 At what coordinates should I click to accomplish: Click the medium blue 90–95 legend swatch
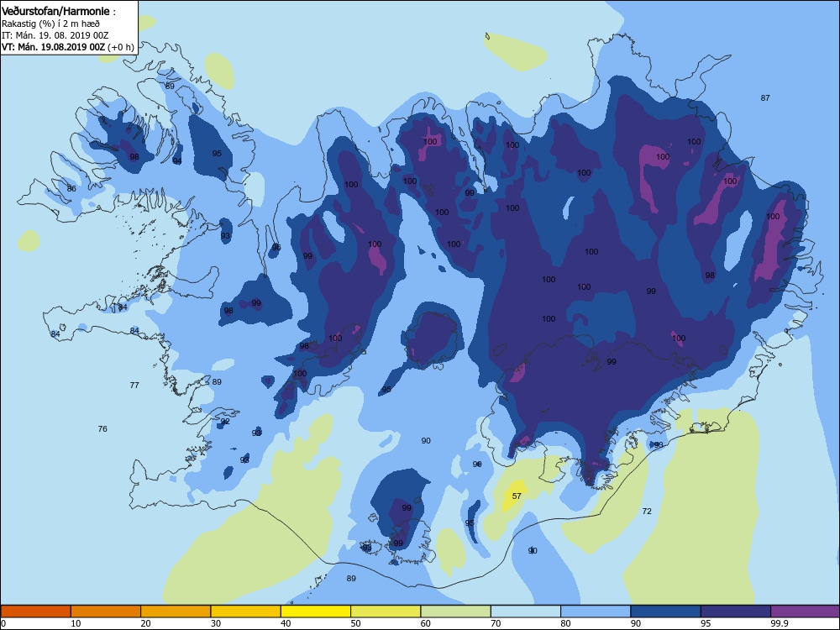click(x=666, y=612)
